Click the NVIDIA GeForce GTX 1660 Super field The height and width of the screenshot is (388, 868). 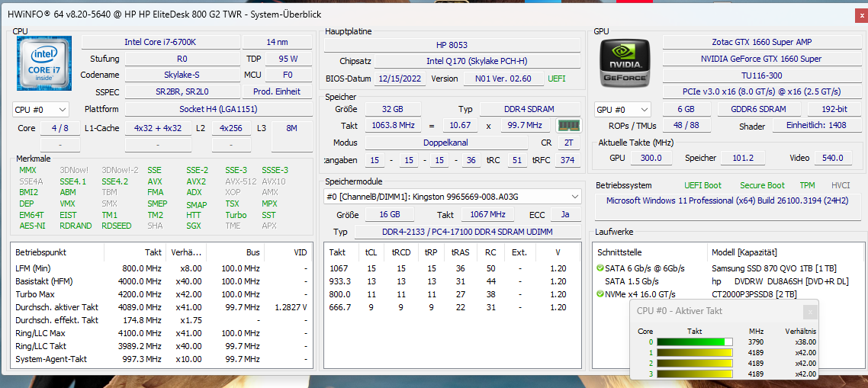tap(762, 59)
